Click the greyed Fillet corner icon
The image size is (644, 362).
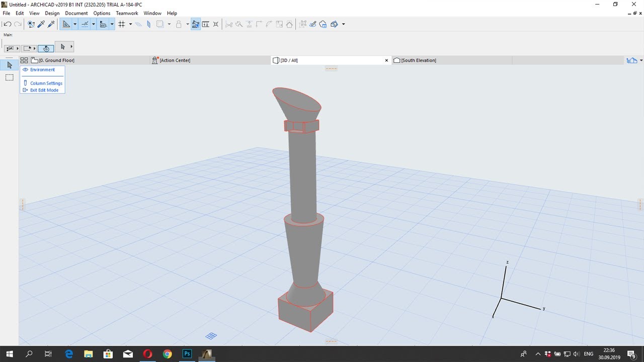269,24
